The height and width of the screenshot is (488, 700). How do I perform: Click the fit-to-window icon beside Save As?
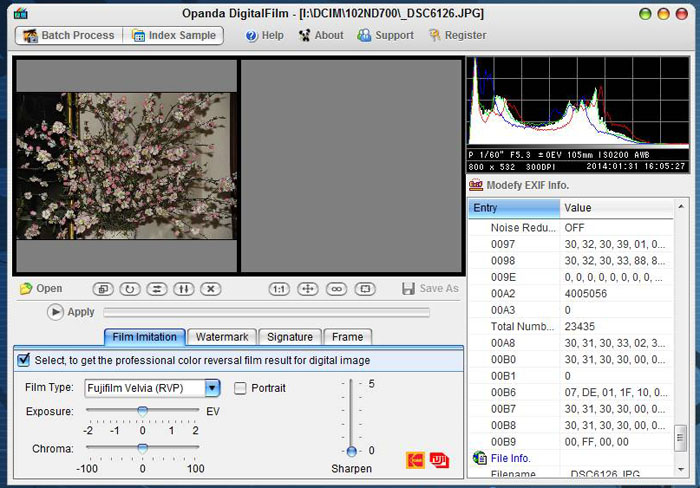click(365, 289)
